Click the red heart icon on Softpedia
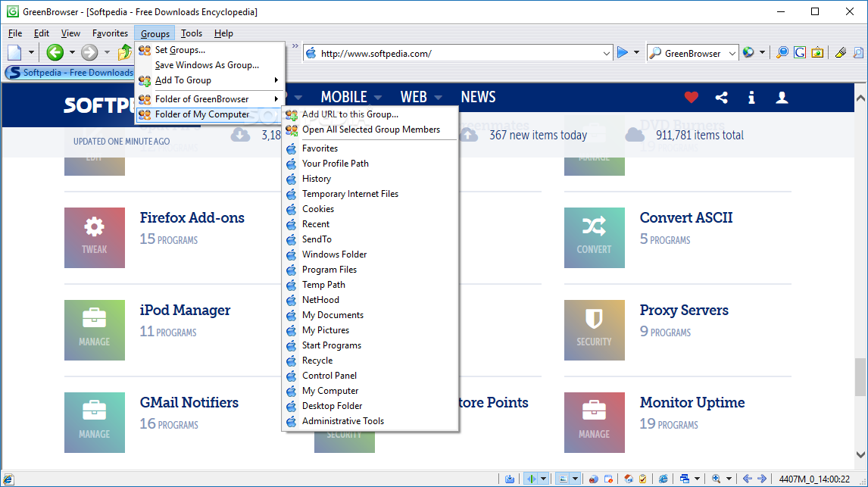The width and height of the screenshot is (868, 487). (x=692, y=98)
